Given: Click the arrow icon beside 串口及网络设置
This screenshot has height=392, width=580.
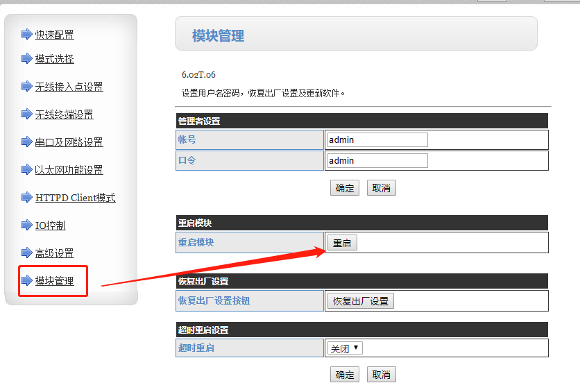Looking at the screenshot, I should pos(27,142).
